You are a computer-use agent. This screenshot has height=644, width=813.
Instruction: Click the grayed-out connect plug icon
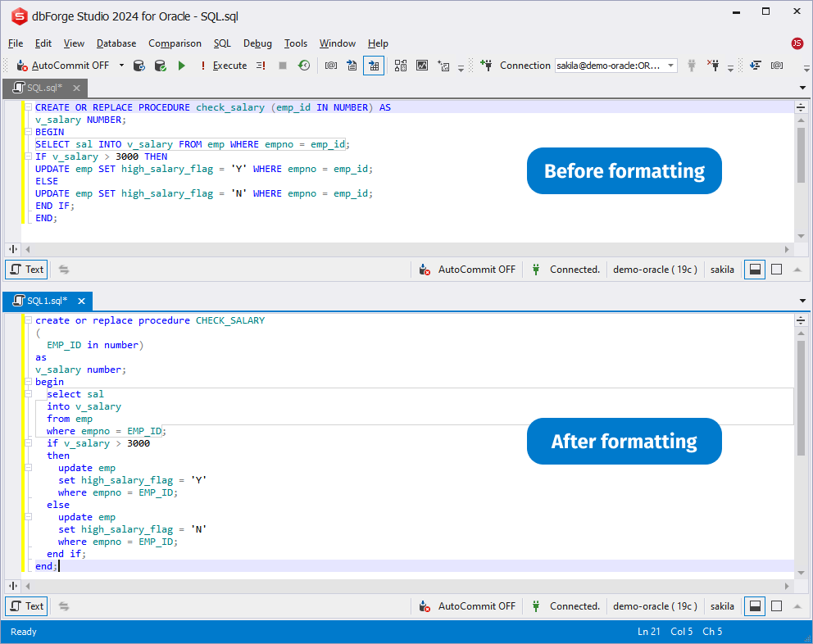click(x=691, y=66)
